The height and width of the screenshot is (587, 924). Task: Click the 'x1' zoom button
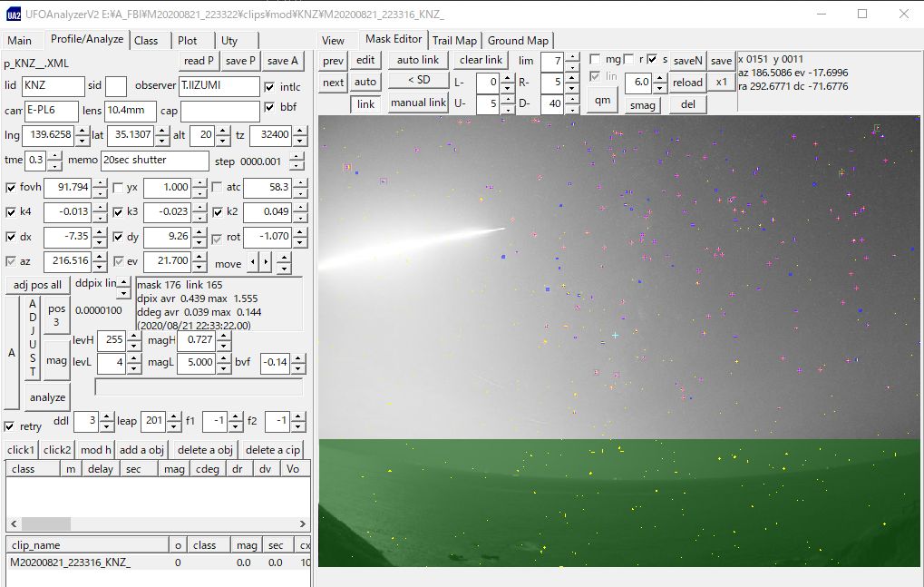[x=721, y=82]
